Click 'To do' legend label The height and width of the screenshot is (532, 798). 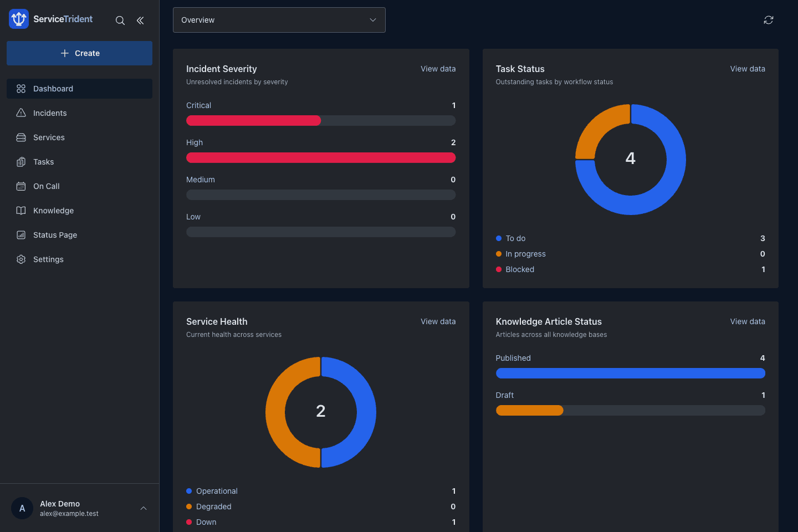point(515,238)
